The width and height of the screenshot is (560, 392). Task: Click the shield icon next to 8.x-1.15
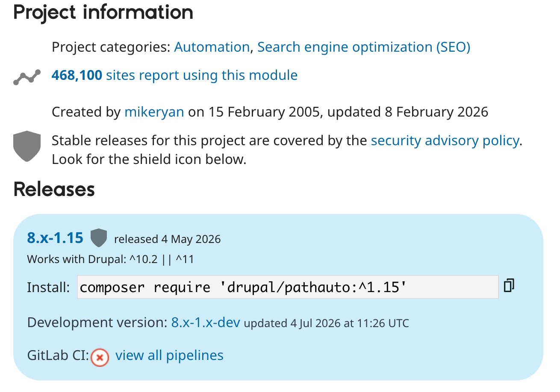point(98,238)
